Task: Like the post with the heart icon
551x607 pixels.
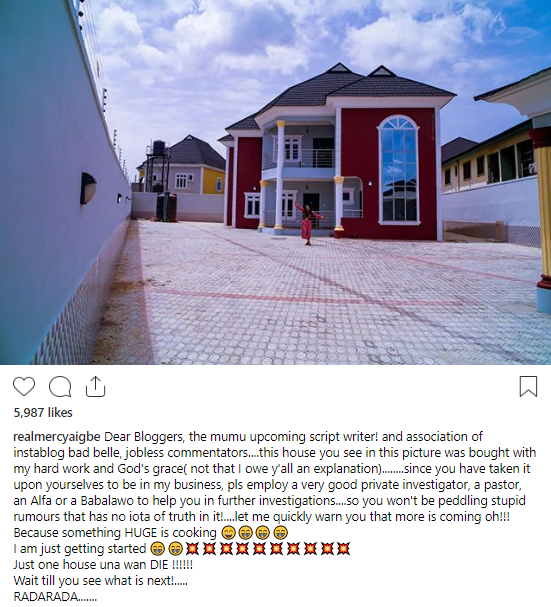Action: click(24, 386)
